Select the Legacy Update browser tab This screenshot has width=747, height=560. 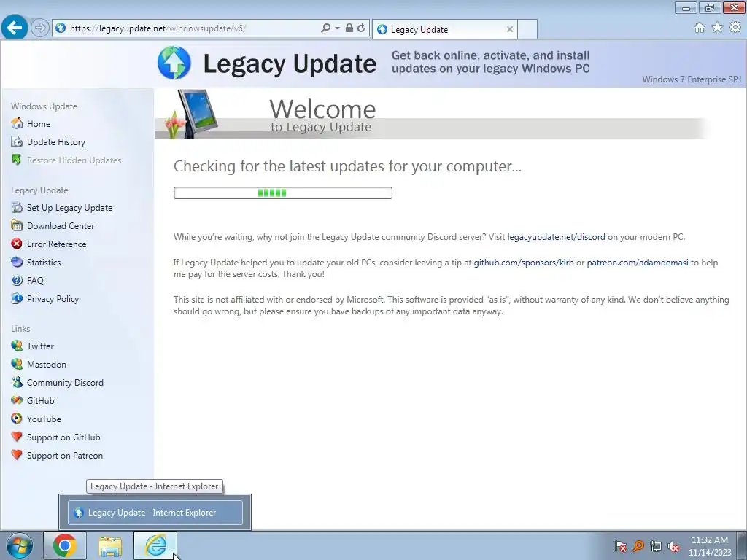[x=445, y=29]
